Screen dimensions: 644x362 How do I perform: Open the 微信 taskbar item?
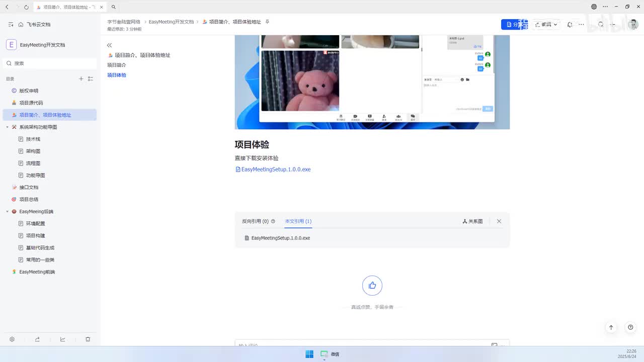click(330, 354)
